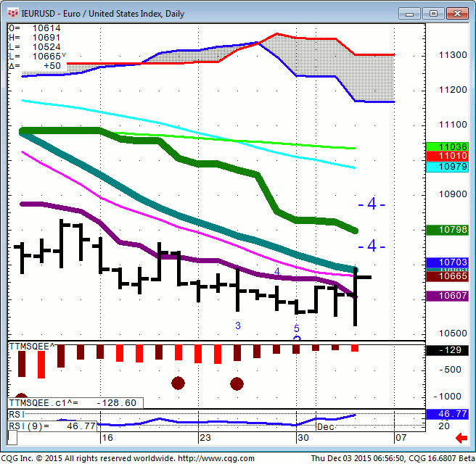Select the 10703 blue price label
The height and width of the screenshot is (464, 476).
(447, 262)
